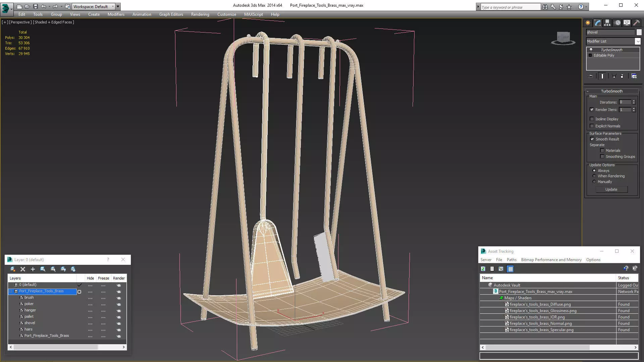Image resolution: width=644 pixels, height=362 pixels.
Task: Toggle TurboSmooth modifier lightbulb visibility
Action: [x=591, y=50]
